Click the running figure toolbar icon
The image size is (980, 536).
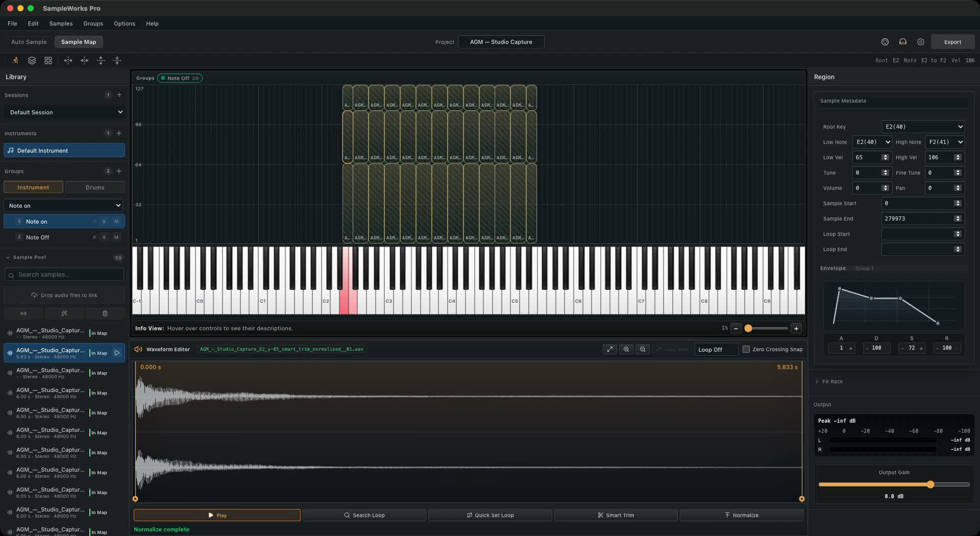[x=15, y=60]
